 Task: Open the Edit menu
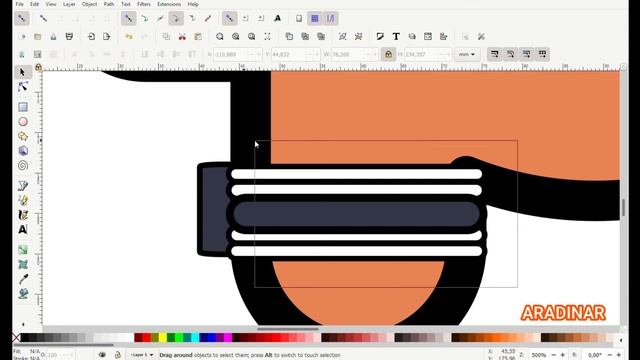[x=35, y=4]
